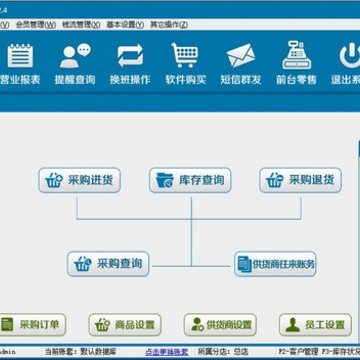The height and width of the screenshot is (360, 360).
Task: Click the 库存查询 button
Action: pos(190,180)
